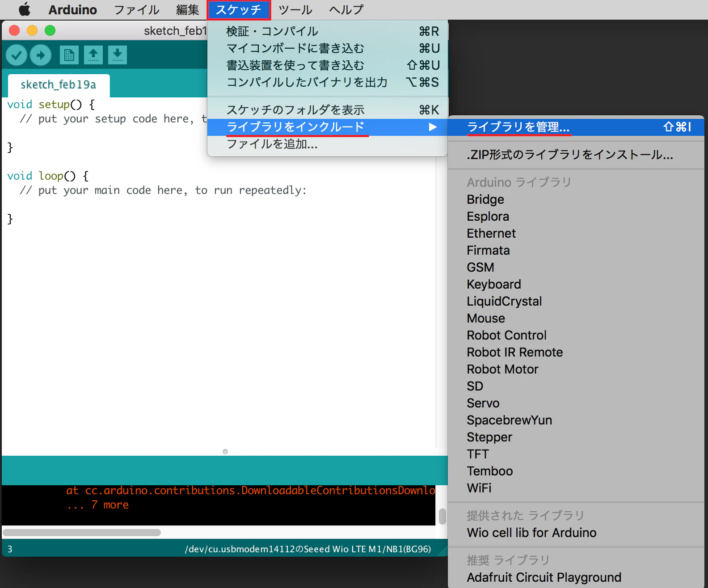
Task: Expand ライブラリをインクルード submenu
Action: coord(328,127)
